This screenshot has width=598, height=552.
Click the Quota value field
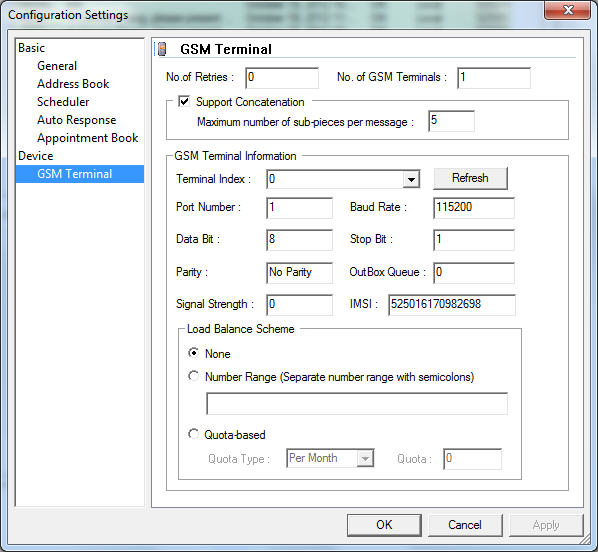[473, 459]
